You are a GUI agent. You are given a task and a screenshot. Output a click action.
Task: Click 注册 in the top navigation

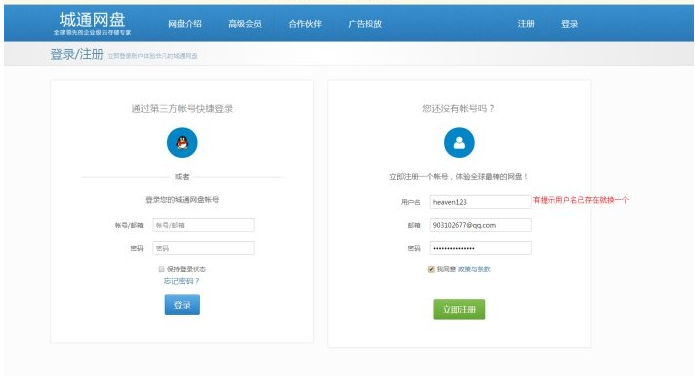click(526, 24)
